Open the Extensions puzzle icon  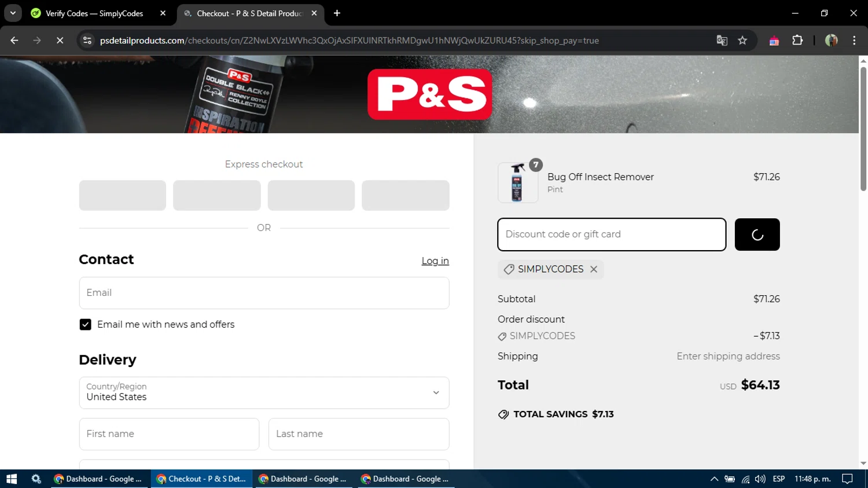pyautogui.click(x=797, y=41)
